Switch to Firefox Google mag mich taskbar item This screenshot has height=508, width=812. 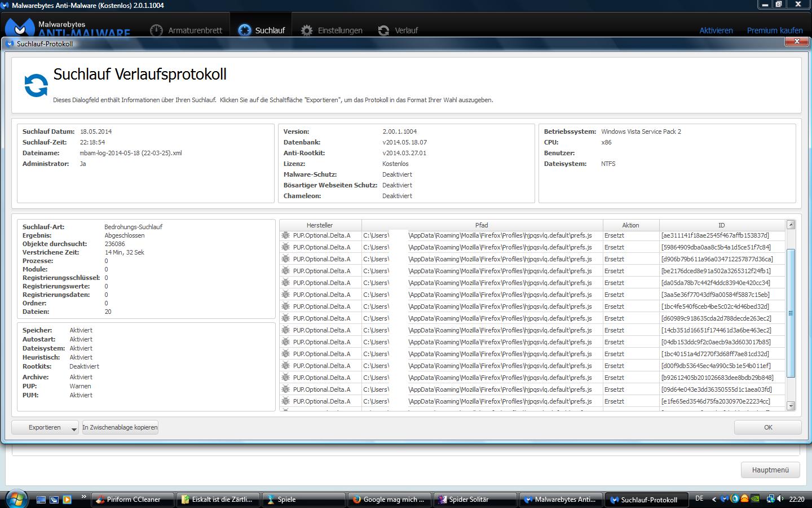point(389,500)
